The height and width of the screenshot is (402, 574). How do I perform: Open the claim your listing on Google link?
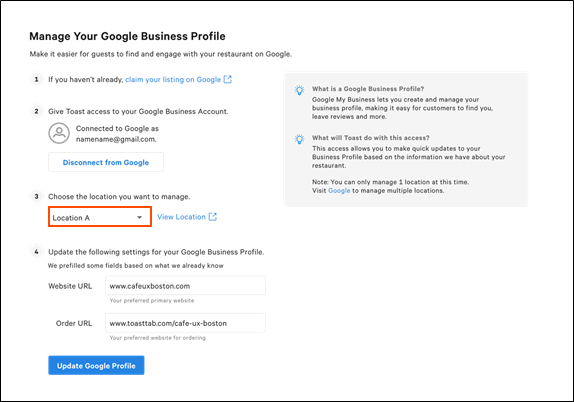[x=173, y=79]
